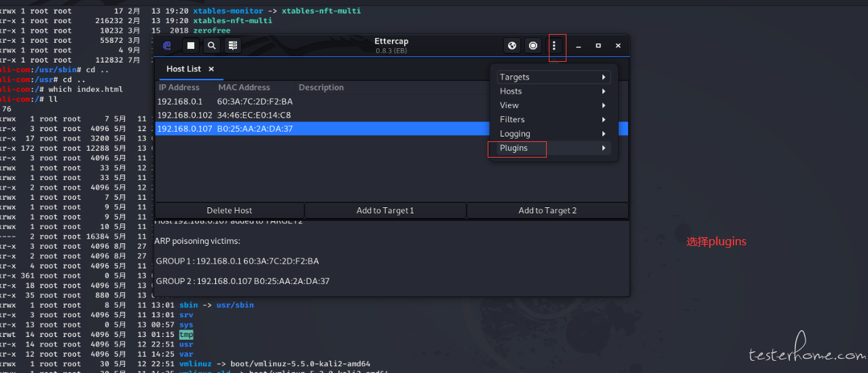Click MAC 60:3A:7C:2D:F2:BA in host list

(x=255, y=101)
